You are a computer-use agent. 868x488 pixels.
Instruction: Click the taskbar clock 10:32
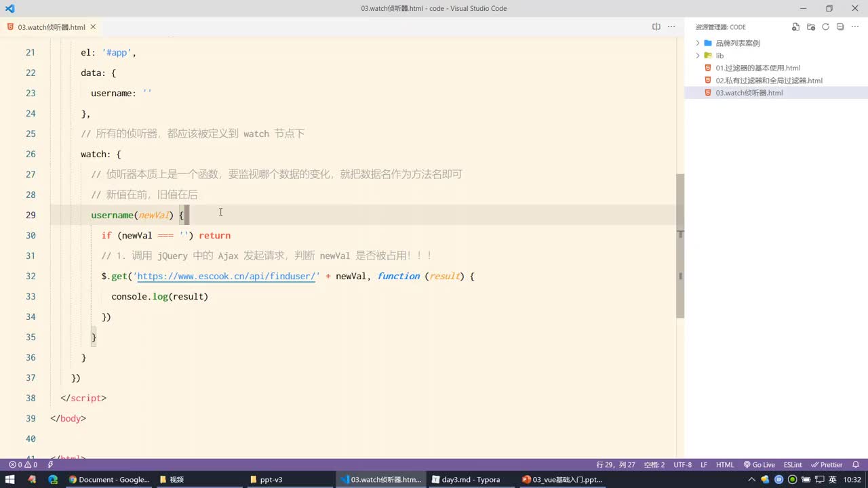pyautogui.click(x=852, y=479)
